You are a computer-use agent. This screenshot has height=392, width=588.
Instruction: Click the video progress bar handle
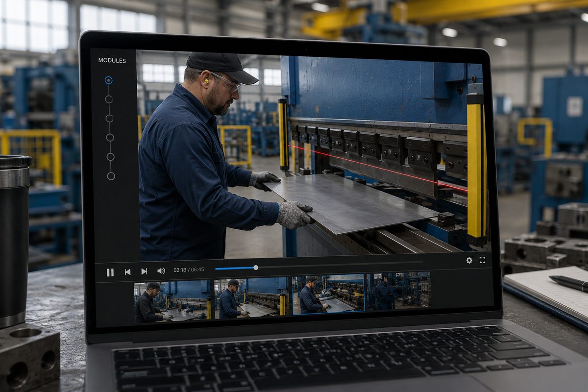255,268
